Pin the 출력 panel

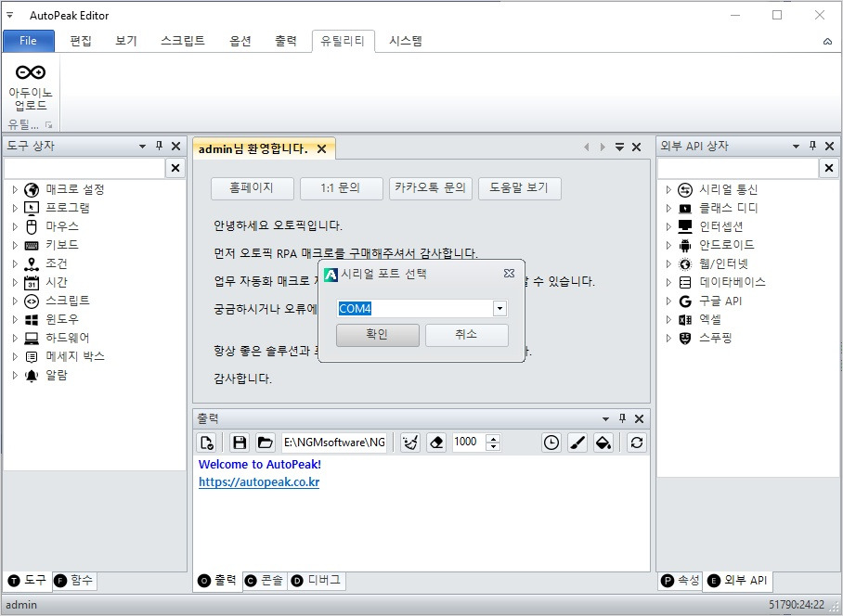pos(623,418)
